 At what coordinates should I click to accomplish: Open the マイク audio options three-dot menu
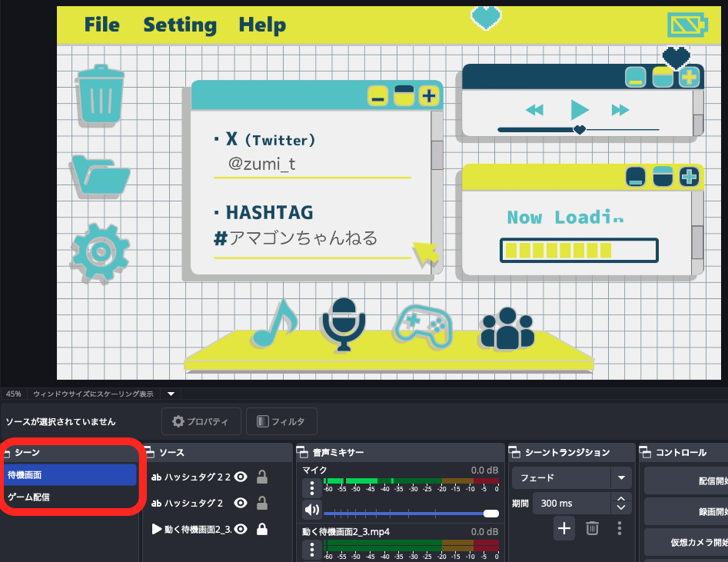[x=312, y=487]
